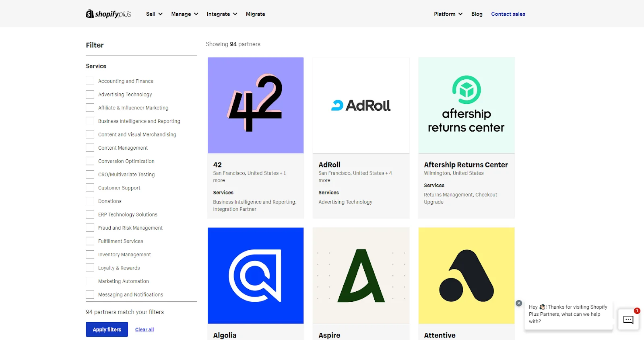Click 'Returns Management, Checkout Upgrade' text
The width and height of the screenshot is (644, 340).
460,198
